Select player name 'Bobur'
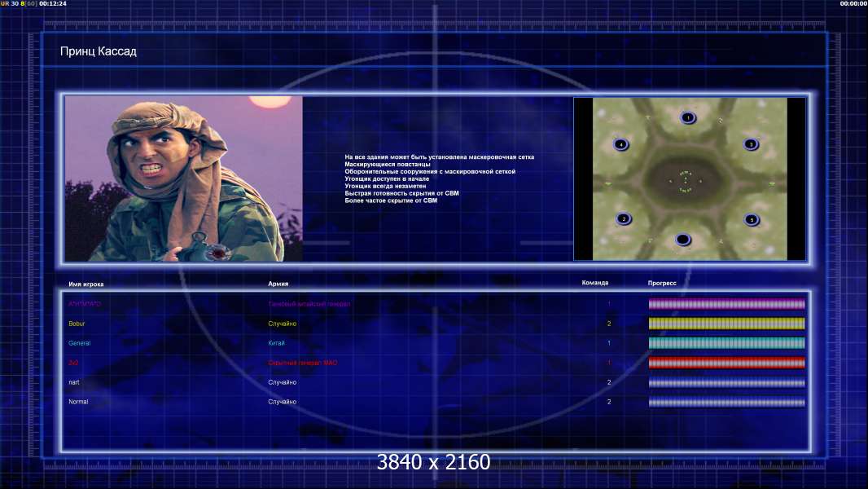This screenshot has width=868, height=489. coord(77,324)
